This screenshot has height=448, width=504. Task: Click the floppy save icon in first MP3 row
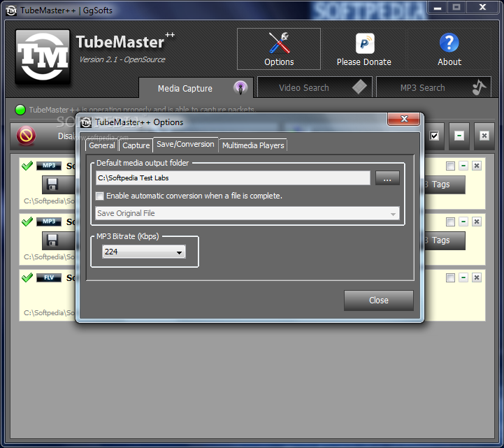pos(52,184)
